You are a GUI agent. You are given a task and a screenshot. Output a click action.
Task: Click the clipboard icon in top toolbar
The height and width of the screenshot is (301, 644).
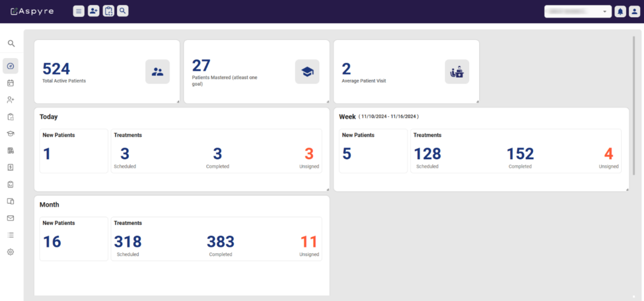(x=108, y=11)
